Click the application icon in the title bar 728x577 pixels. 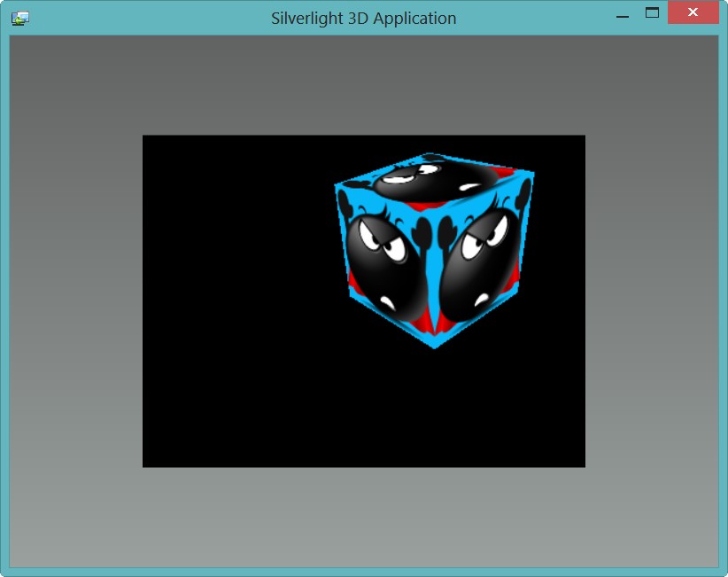pyautogui.click(x=20, y=19)
